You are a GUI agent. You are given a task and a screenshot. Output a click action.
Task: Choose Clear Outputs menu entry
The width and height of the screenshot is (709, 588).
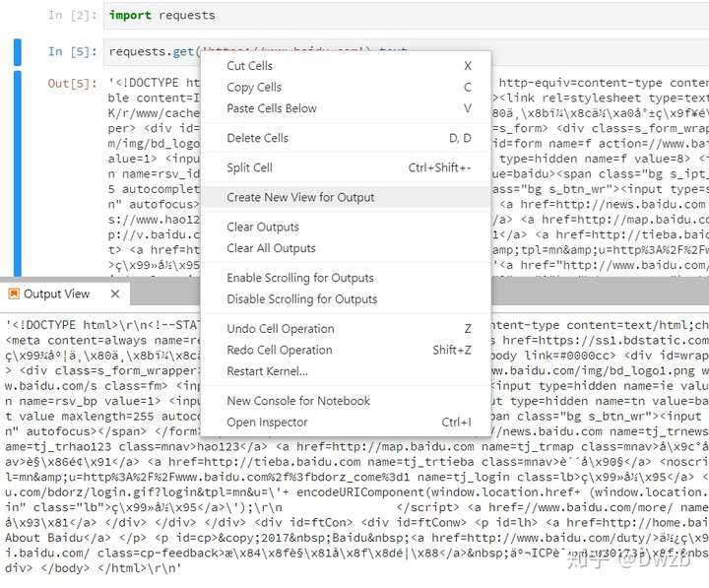346,228
